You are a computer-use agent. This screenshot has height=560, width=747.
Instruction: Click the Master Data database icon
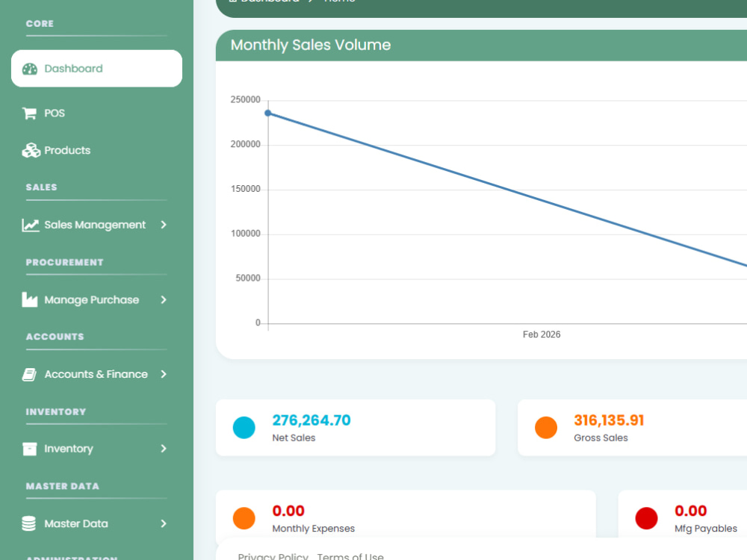28,524
